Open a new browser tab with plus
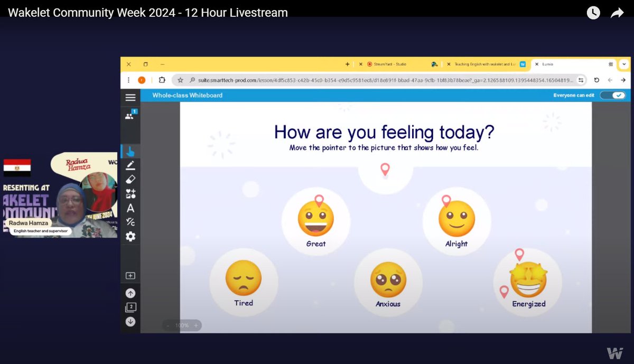The height and width of the screenshot is (364, 634). [x=347, y=64]
